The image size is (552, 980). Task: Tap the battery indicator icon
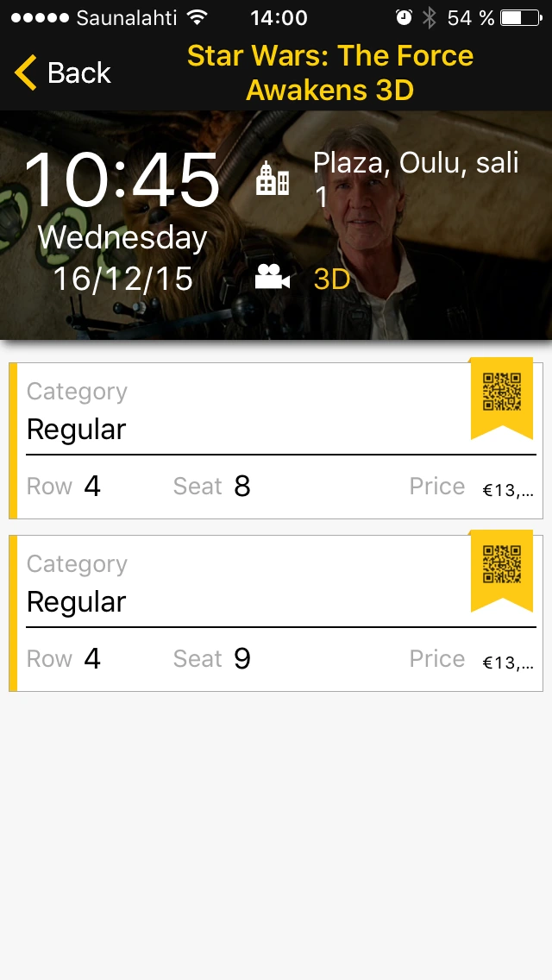click(521, 17)
